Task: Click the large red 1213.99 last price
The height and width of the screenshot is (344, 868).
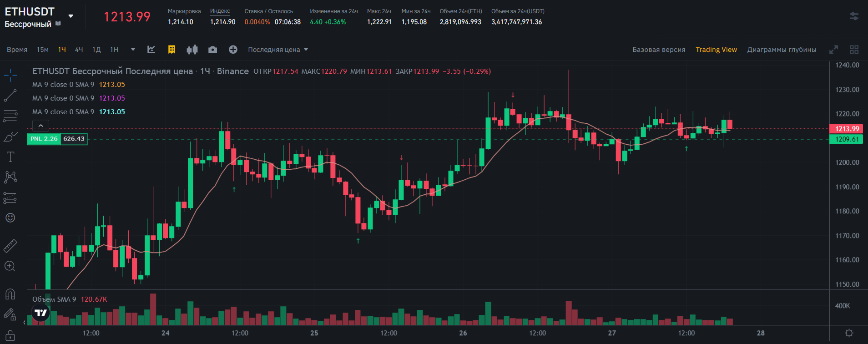Action: (x=127, y=17)
